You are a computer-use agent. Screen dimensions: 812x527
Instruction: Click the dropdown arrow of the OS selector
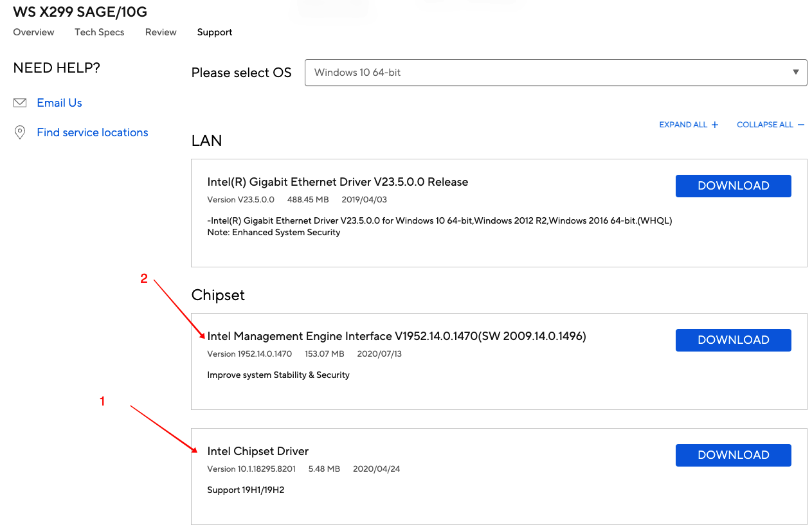796,73
